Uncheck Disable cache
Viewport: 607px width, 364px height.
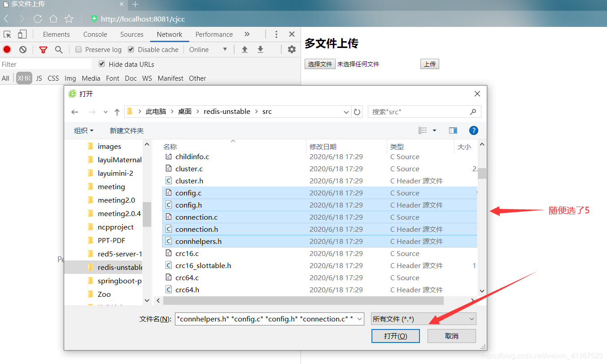tap(131, 49)
